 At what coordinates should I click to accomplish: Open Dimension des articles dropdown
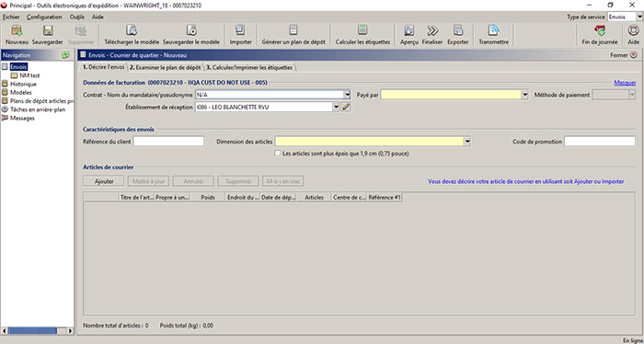[x=467, y=142]
